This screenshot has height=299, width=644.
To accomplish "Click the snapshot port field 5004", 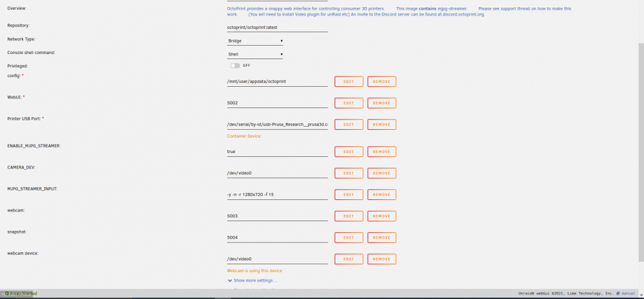I will click(277, 237).
